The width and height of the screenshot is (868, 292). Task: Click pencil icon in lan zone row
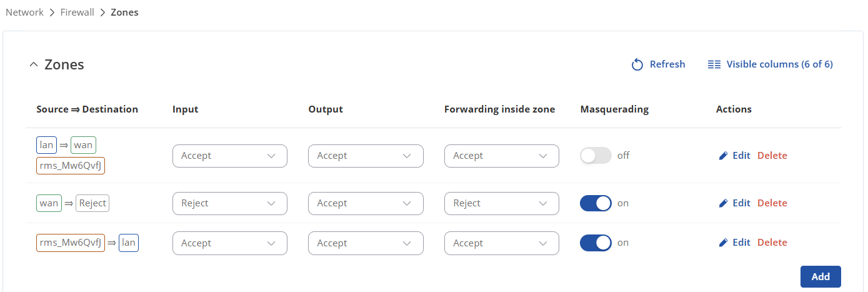pos(724,156)
